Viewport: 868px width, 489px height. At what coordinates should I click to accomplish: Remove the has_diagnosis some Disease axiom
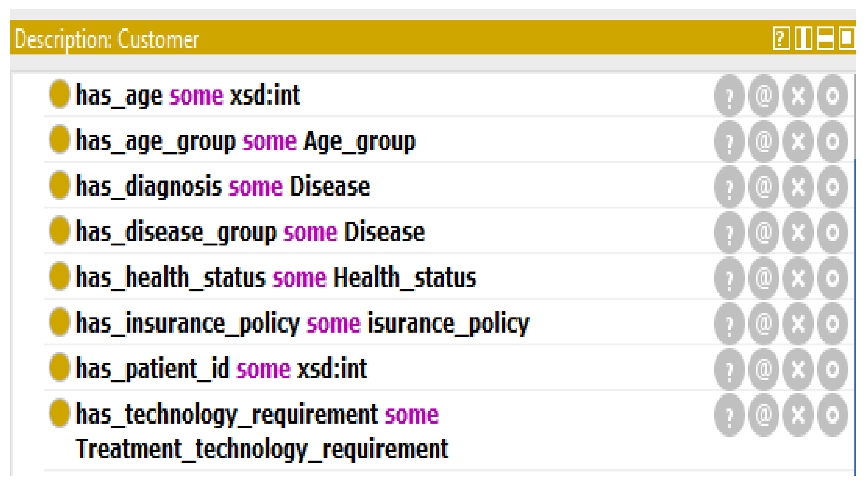point(798,187)
